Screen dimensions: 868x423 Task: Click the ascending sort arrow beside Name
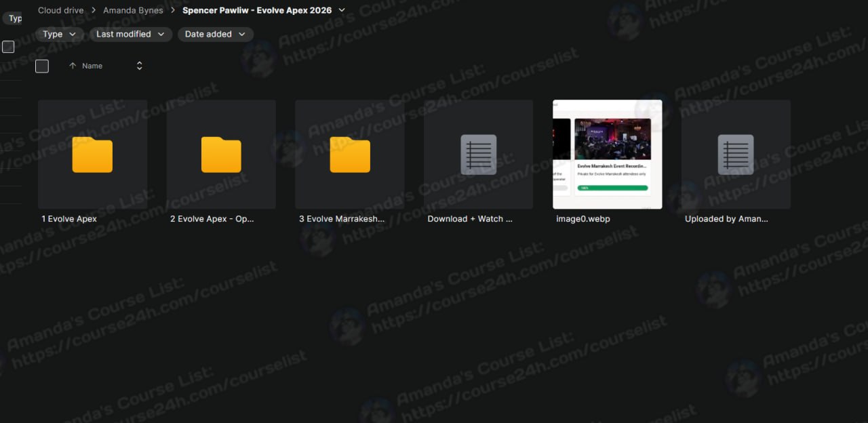(73, 66)
